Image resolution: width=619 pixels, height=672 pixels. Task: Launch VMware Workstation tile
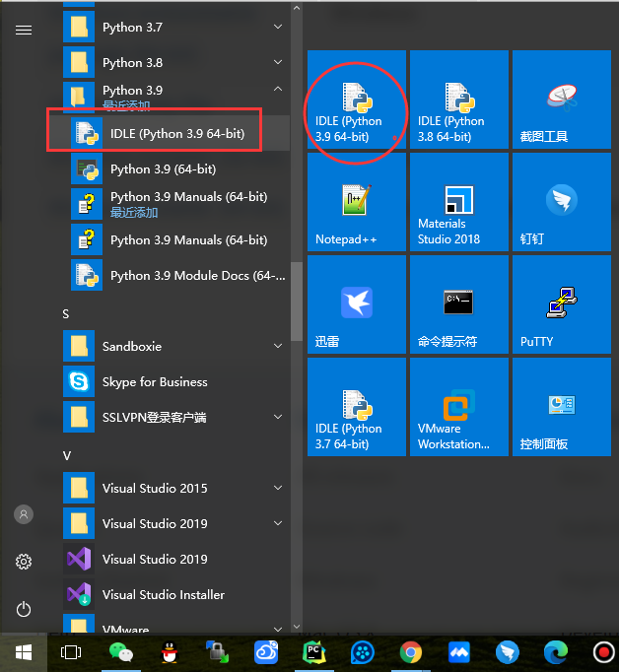pyautogui.click(x=459, y=407)
